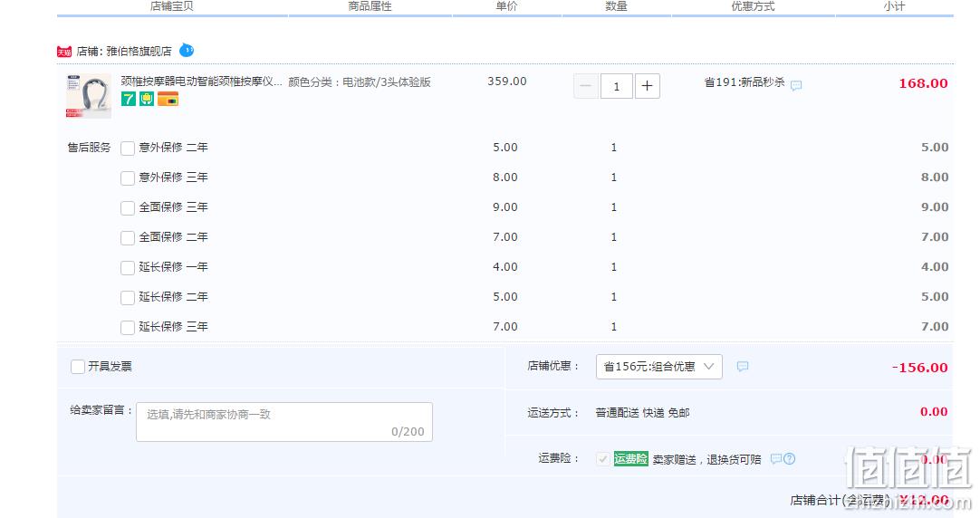Toggle the 运费险 checkbox
This screenshot has width=980, height=518.
click(602, 459)
